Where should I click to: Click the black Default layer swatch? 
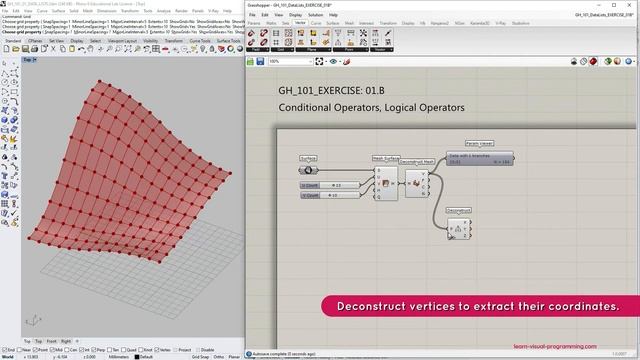pyautogui.click(x=137, y=357)
